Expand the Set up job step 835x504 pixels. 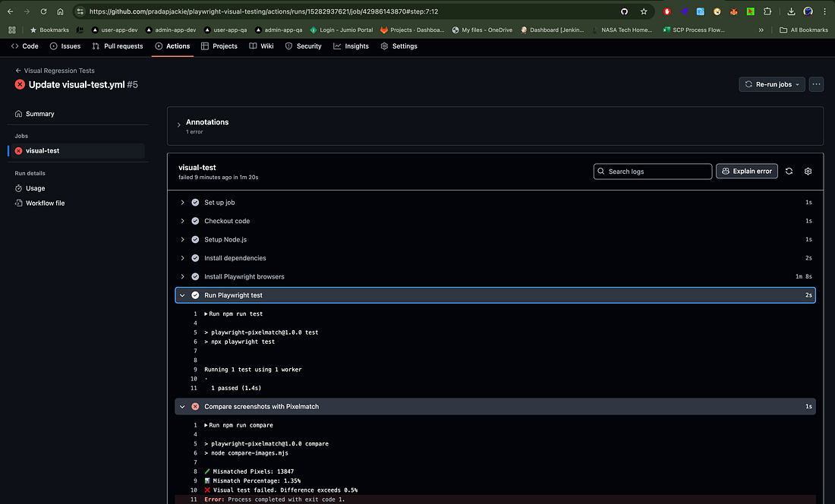tap(183, 202)
